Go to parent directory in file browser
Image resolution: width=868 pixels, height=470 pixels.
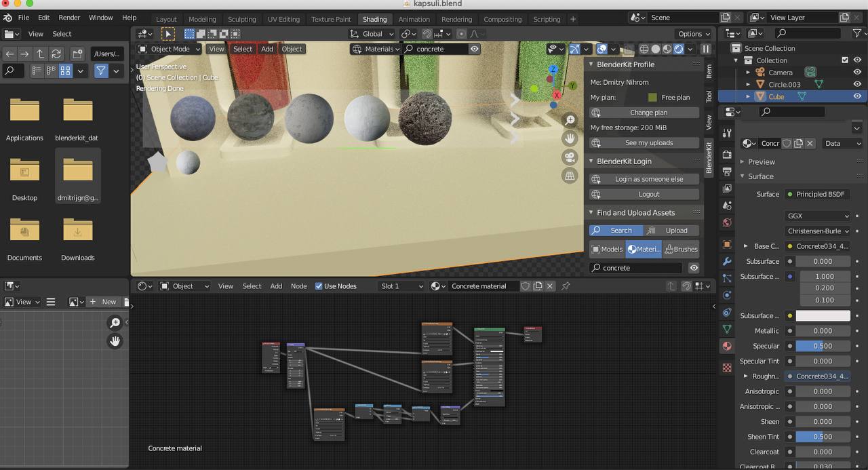click(x=41, y=54)
